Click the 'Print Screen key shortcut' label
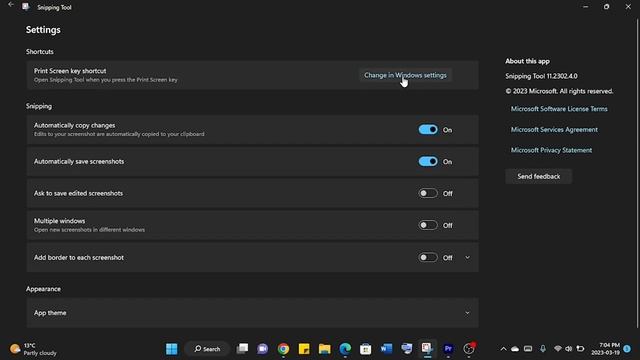640x360 pixels. (70, 71)
